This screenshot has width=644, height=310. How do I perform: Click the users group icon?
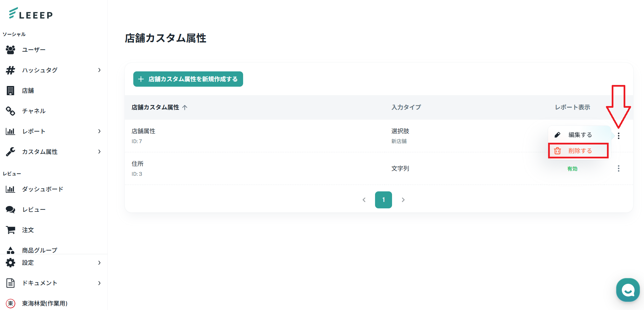[11, 50]
